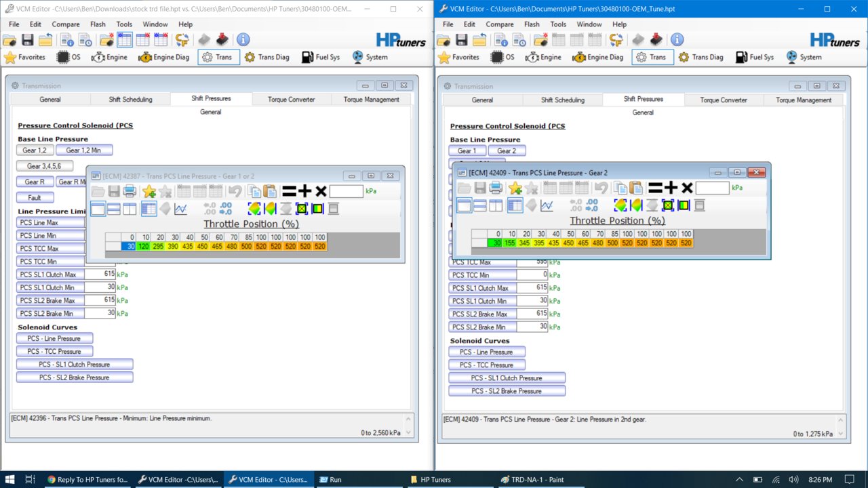Click print icon in Gear 2 table window

(496, 188)
